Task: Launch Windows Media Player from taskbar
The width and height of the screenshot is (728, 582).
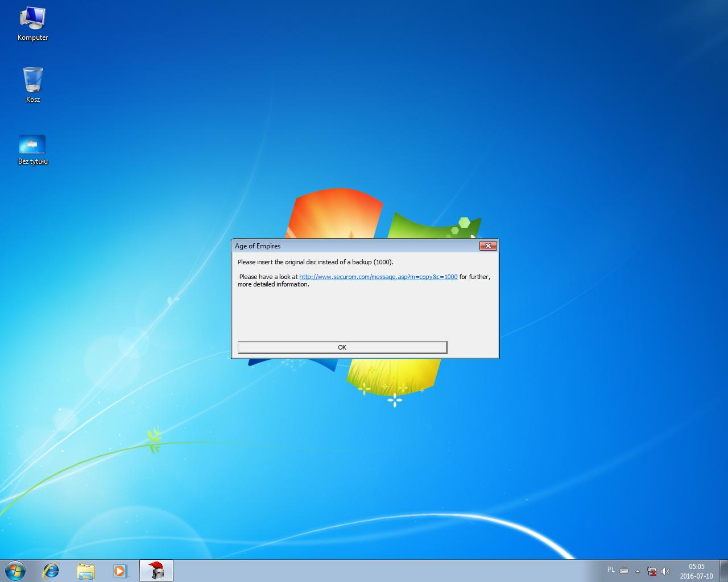Action: 121,571
